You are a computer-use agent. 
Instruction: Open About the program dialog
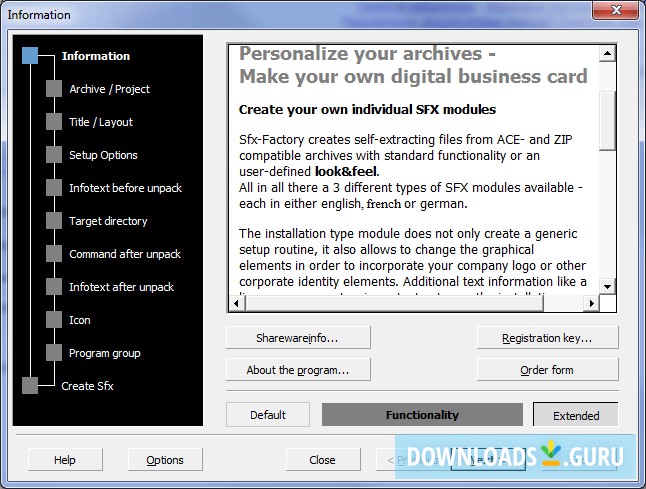coord(298,370)
